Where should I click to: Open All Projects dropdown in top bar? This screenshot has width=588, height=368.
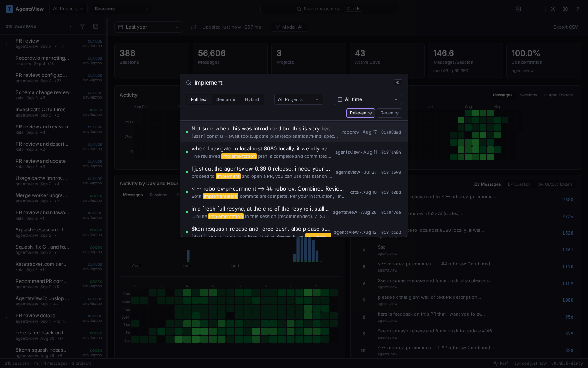click(x=69, y=9)
